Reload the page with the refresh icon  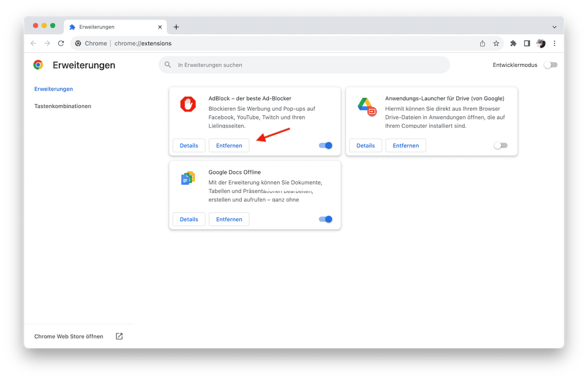(61, 44)
